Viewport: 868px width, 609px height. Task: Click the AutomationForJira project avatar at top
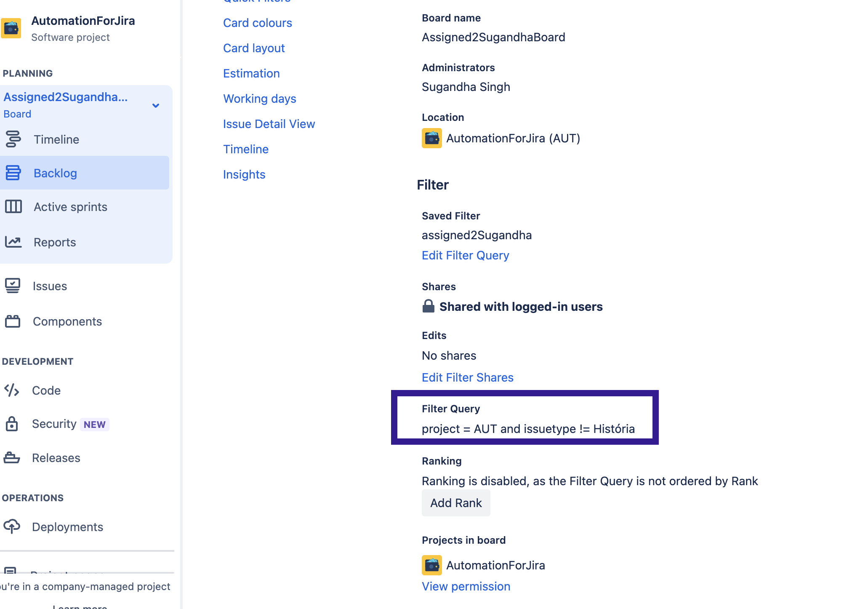[11, 28]
